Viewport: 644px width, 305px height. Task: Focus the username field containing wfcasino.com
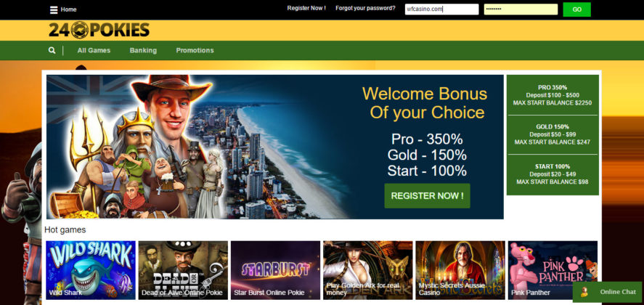tap(441, 9)
